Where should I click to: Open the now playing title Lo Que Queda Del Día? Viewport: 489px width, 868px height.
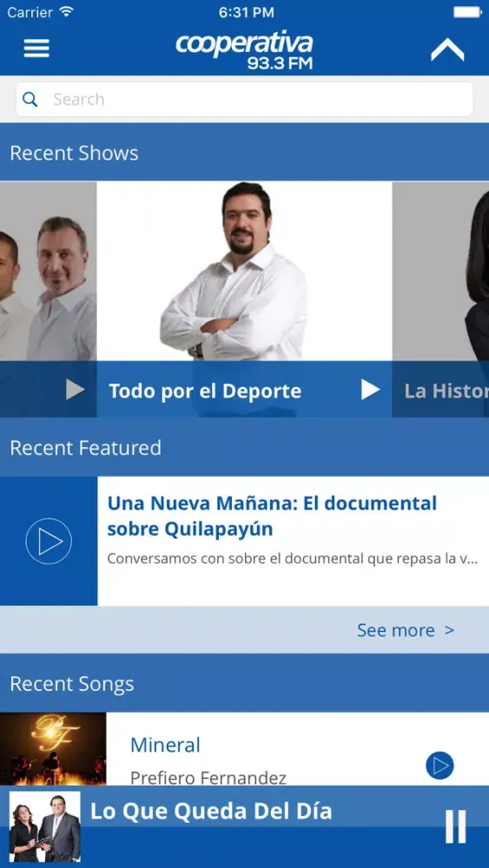[x=211, y=812]
